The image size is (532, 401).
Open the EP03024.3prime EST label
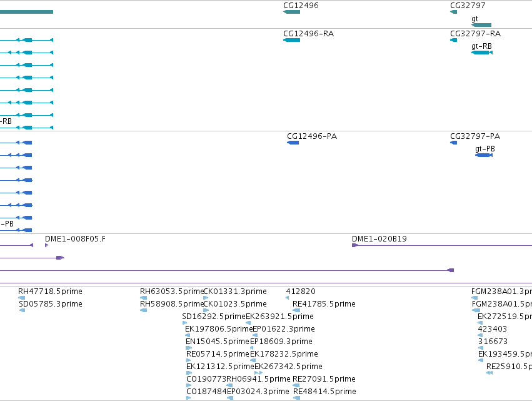pyautogui.click(x=258, y=392)
